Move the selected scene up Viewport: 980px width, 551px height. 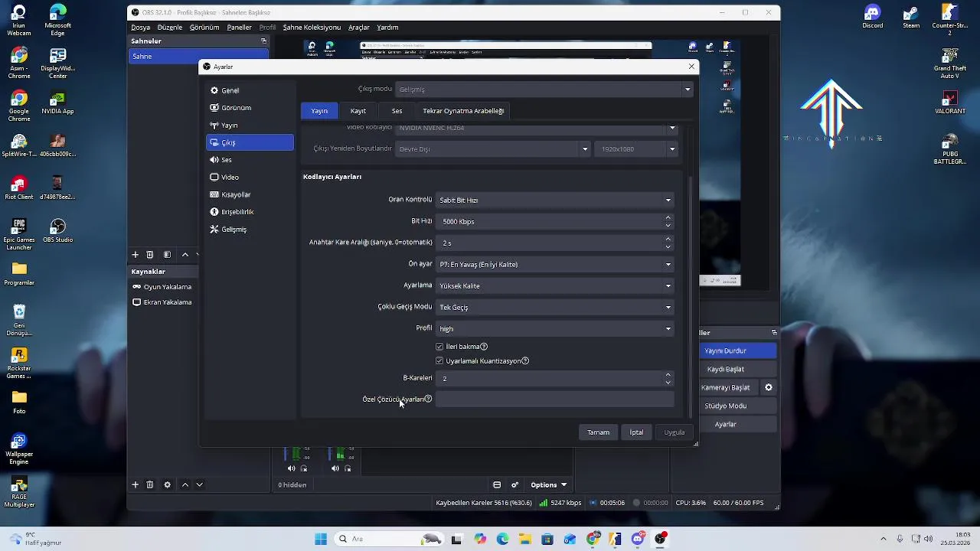click(185, 254)
